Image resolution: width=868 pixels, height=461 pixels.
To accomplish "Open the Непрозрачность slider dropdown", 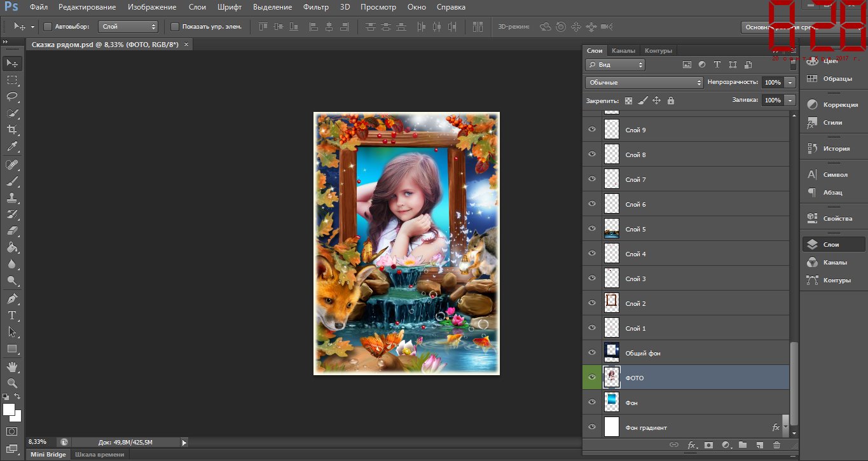I will click(790, 83).
